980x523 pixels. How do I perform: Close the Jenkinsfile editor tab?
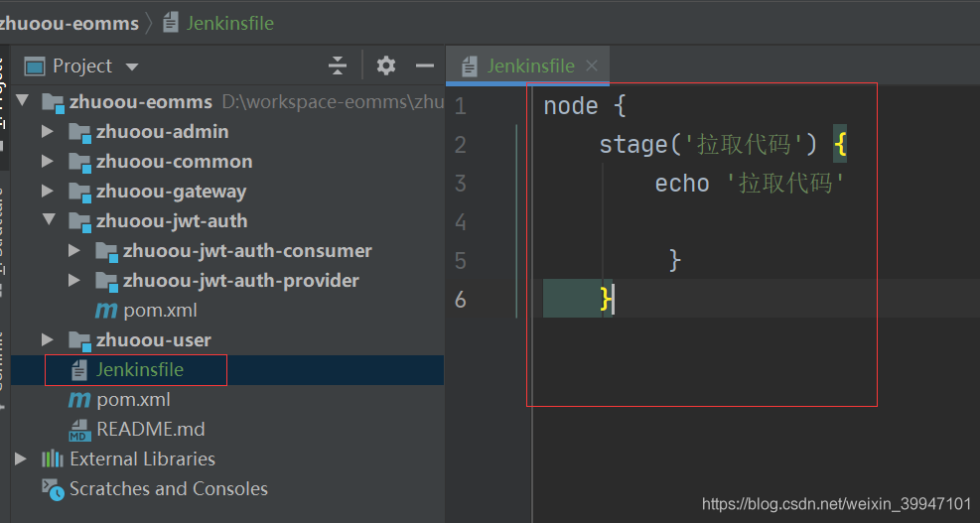coord(592,65)
